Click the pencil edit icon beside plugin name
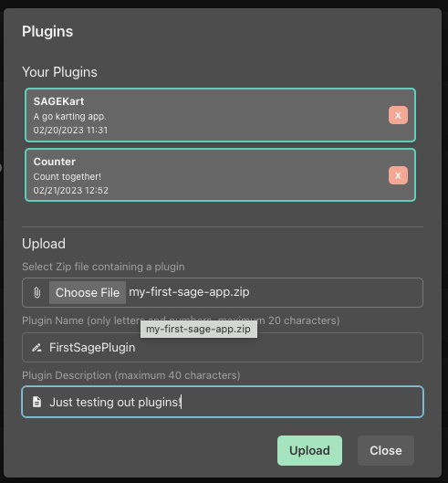This screenshot has width=448, height=483. 36,348
